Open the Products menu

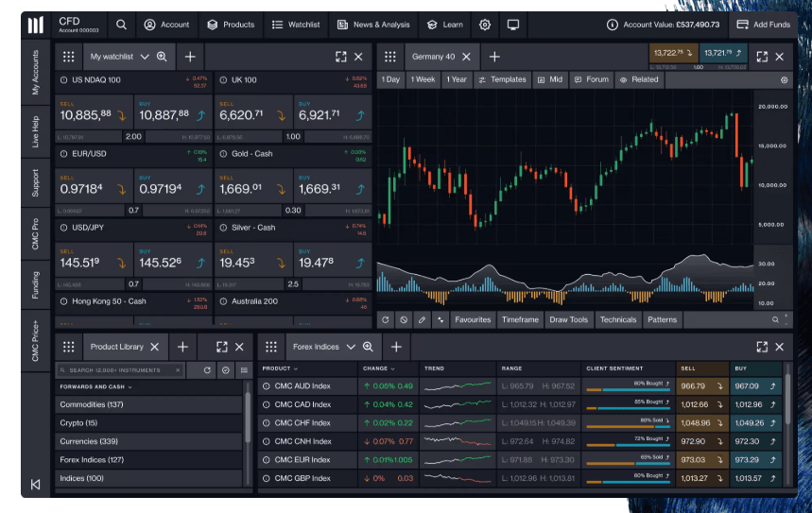point(231,25)
